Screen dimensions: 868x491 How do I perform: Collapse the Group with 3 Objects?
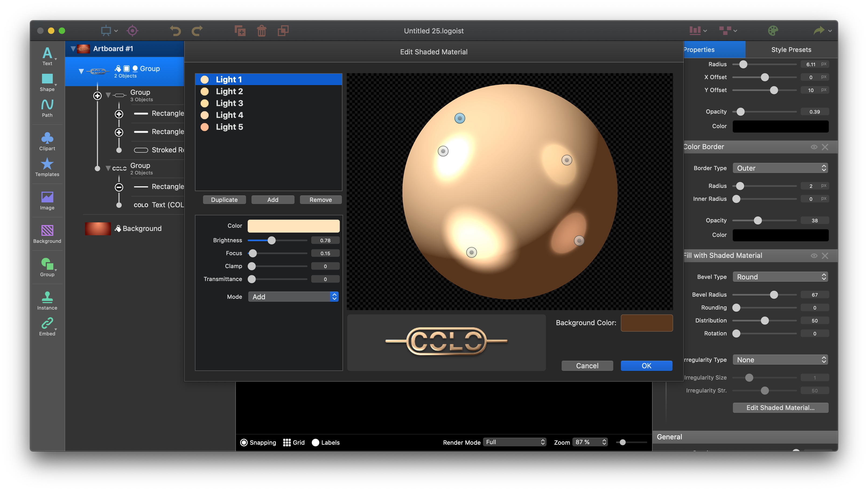pyautogui.click(x=108, y=96)
